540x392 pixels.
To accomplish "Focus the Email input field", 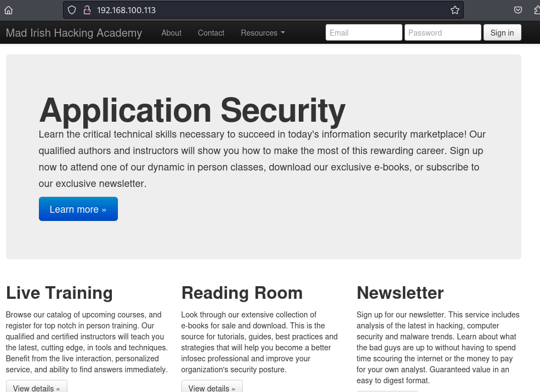I will coord(363,33).
